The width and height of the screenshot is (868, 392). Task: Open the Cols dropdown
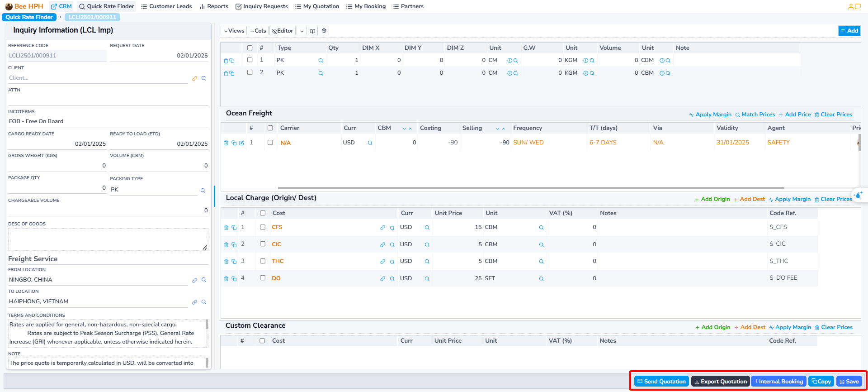[x=258, y=31]
